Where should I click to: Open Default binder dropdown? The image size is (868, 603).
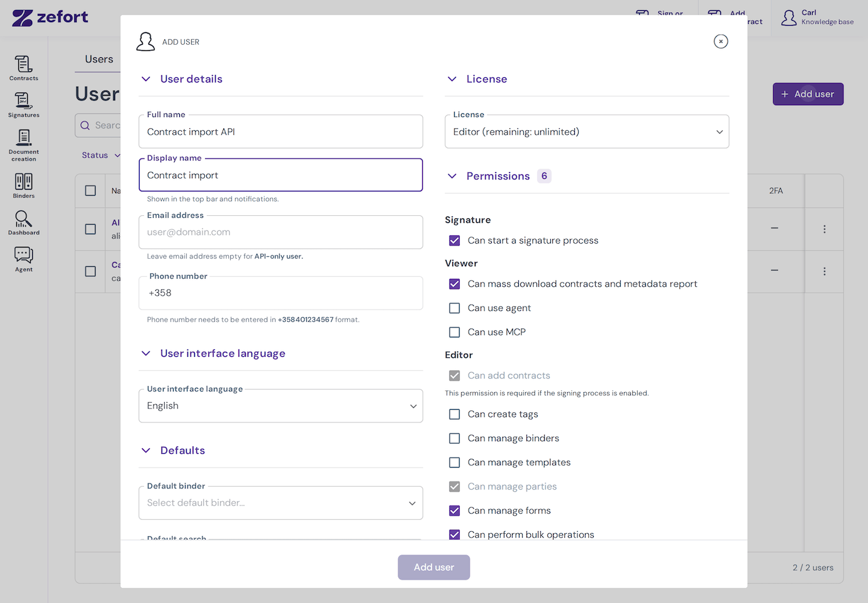(281, 503)
